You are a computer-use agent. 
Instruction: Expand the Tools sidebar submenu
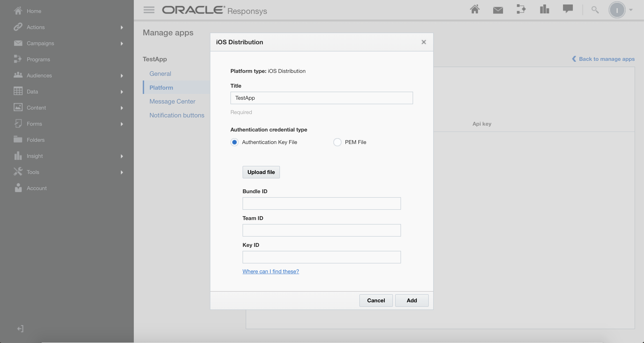tap(122, 172)
